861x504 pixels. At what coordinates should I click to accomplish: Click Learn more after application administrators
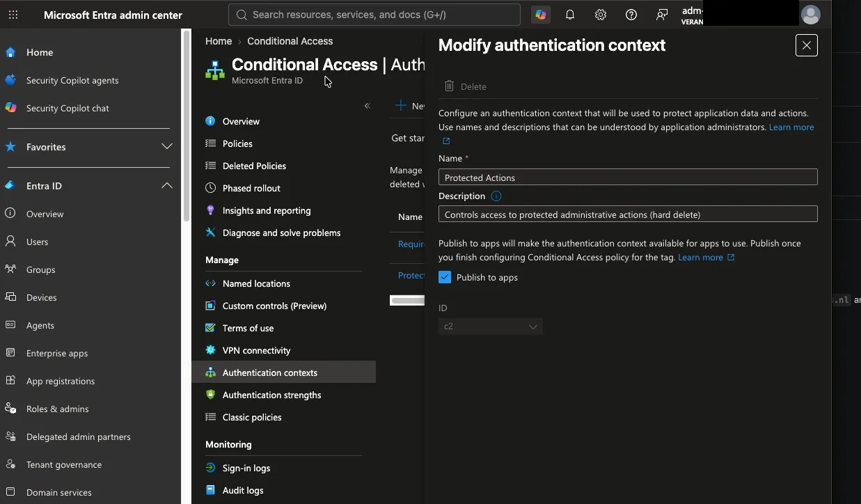tap(791, 127)
